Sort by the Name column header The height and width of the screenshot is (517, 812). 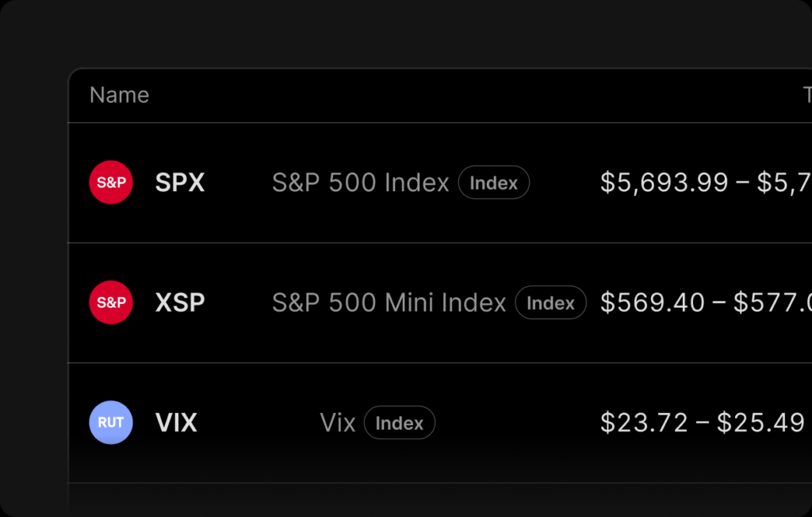tap(119, 95)
